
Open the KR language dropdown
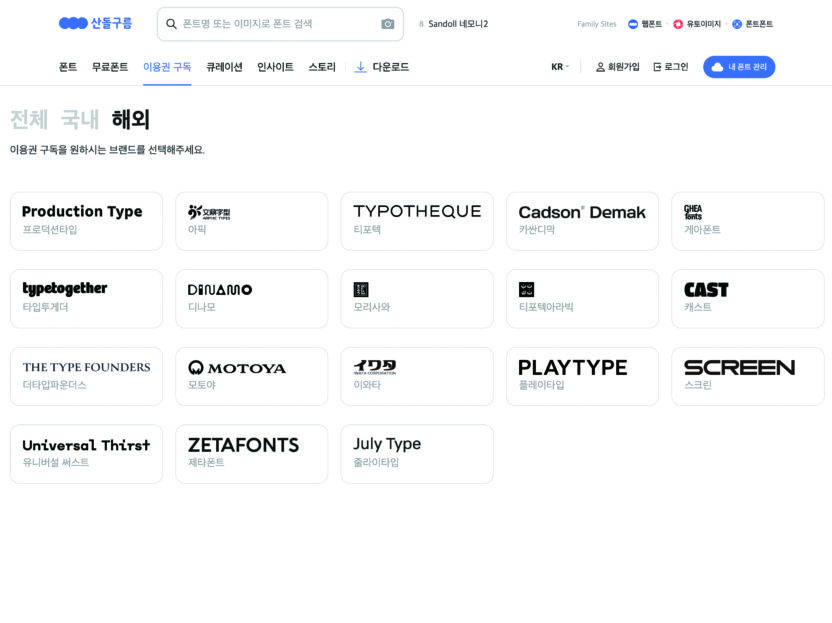[559, 67]
